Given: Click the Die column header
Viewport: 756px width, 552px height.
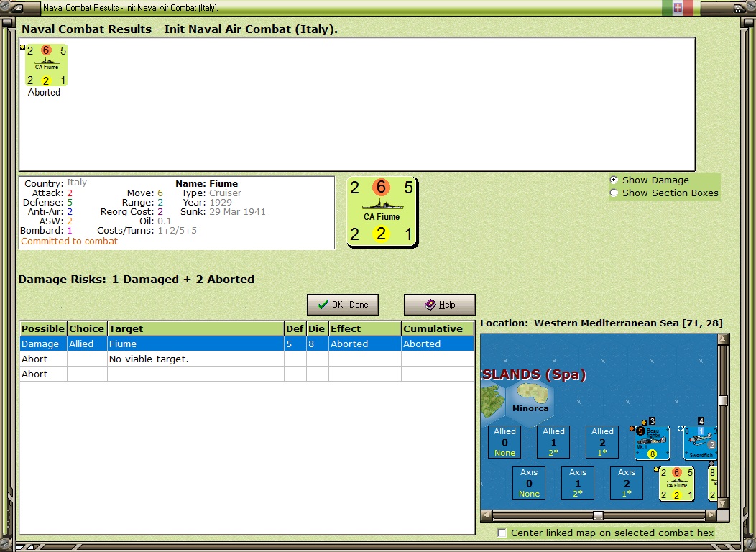Looking at the screenshot, I should [317, 328].
